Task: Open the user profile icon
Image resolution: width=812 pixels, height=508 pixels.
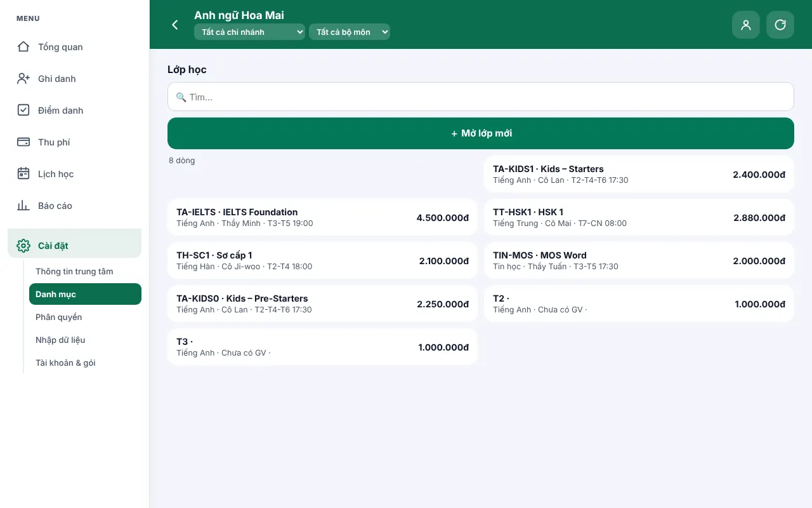Action: [x=746, y=25]
